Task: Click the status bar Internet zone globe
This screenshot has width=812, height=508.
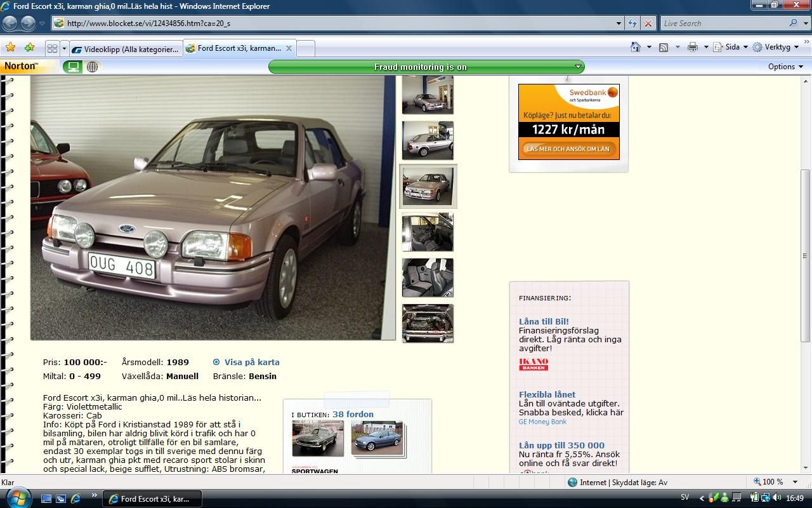Action: pos(572,483)
